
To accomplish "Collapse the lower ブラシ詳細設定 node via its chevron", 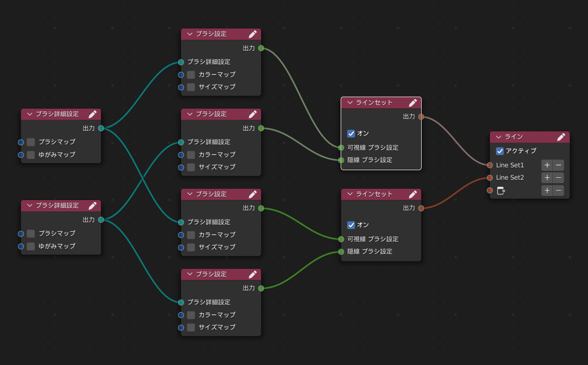I will pyautogui.click(x=29, y=206).
